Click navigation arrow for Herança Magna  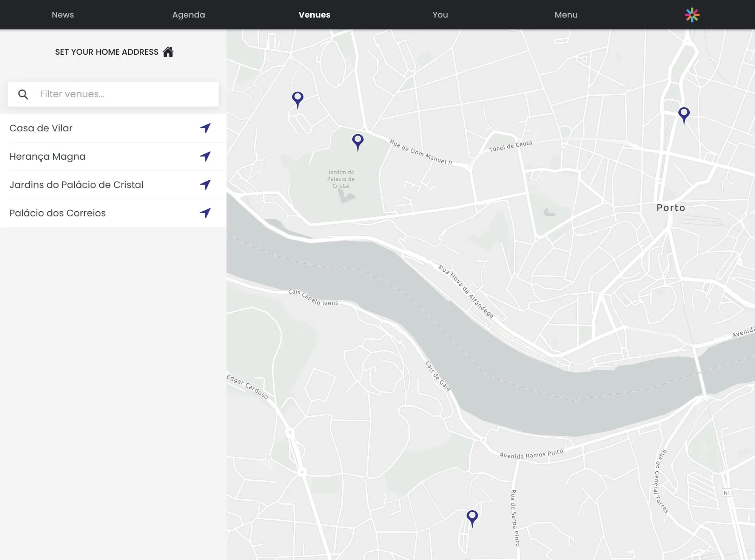pos(205,156)
